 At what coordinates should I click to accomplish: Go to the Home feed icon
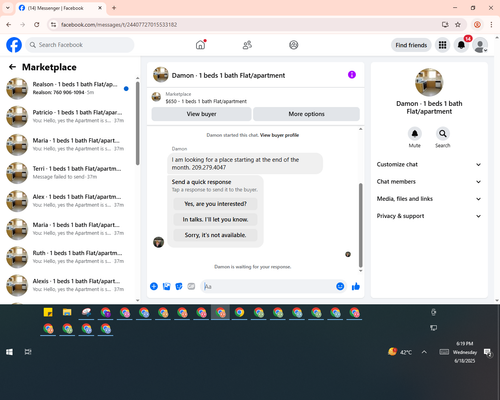pyautogui.click(x=200, y=45)
